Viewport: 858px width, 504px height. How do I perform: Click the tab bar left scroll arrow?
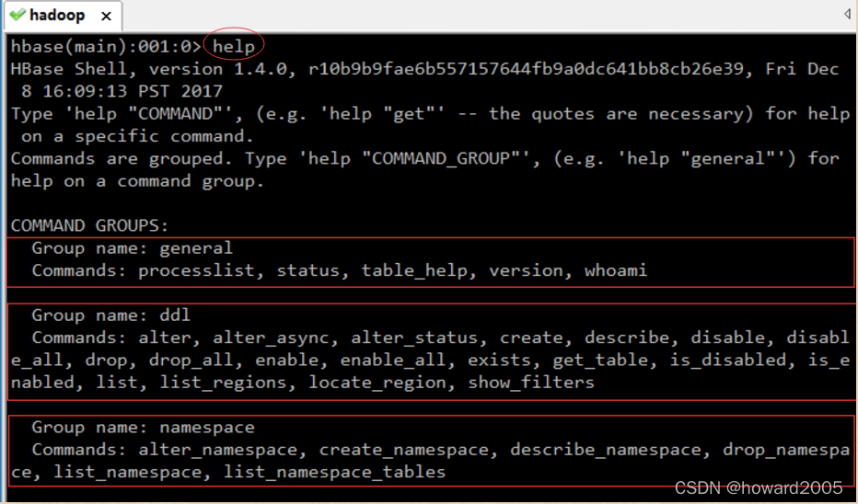tap(847, 14)
